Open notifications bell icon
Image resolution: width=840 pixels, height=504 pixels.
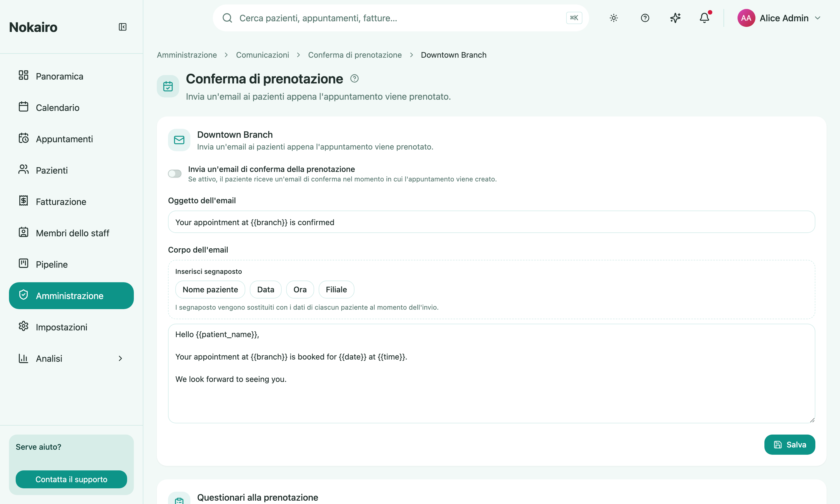[705, 18]
